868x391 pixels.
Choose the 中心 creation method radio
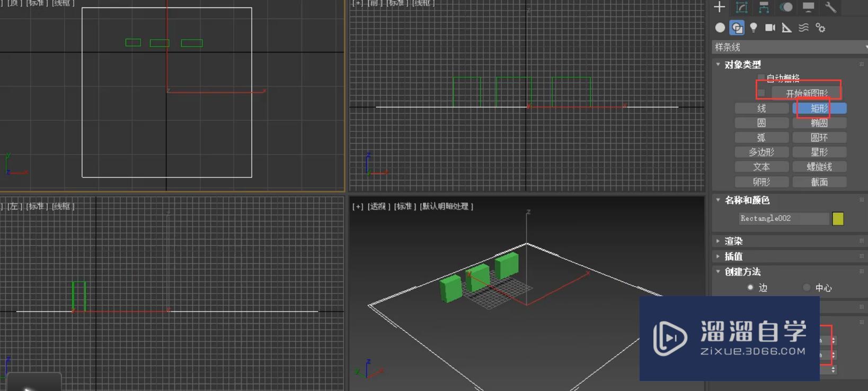807,287
